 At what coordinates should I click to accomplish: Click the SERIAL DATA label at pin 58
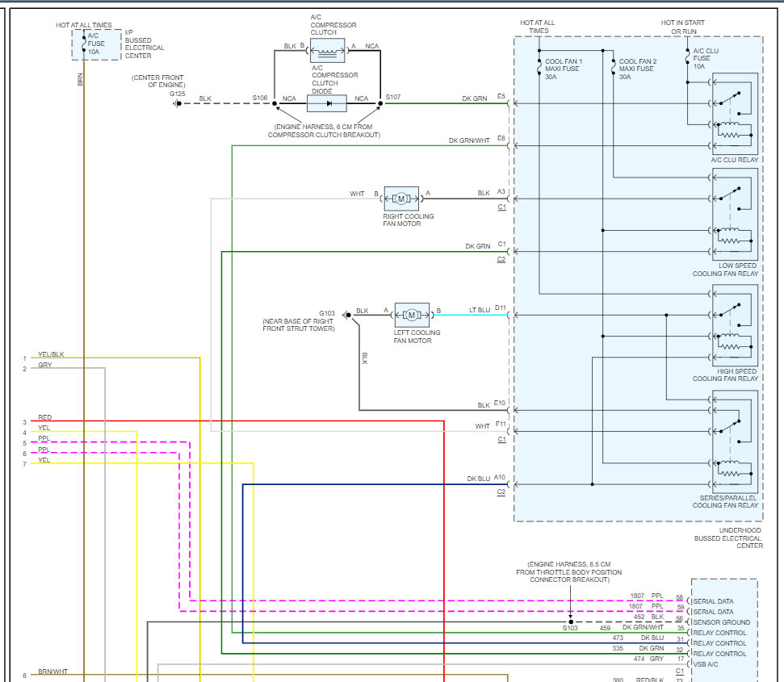[714, 601]
